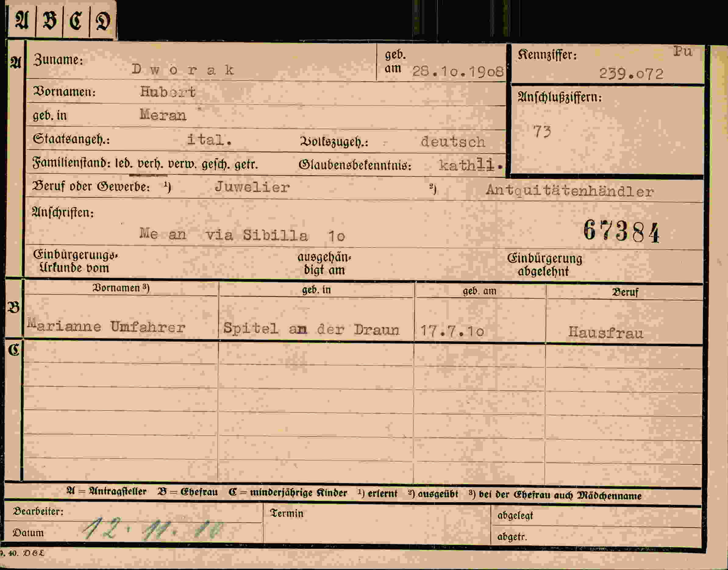Click the nationality value 'ital.'
Screen dimensions: 728x570
point(209,140)
